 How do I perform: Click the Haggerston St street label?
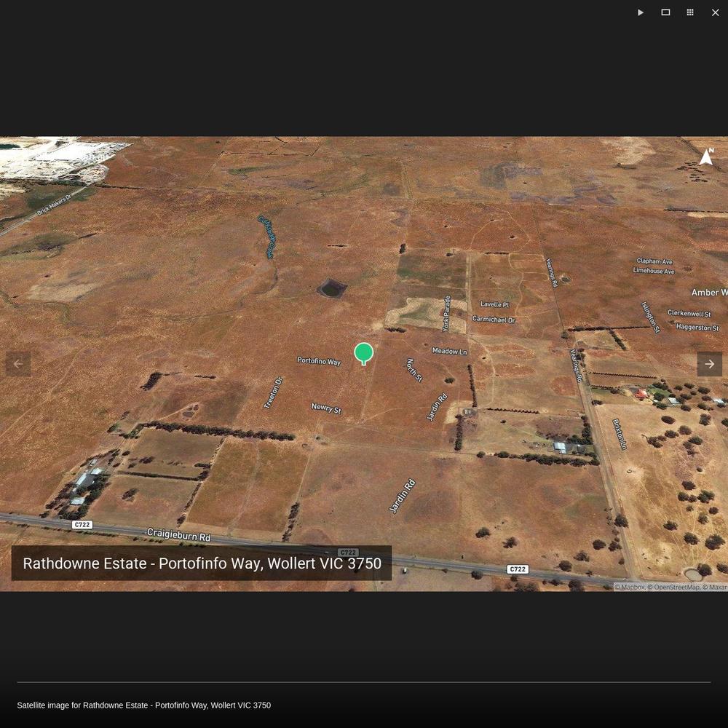697,327
